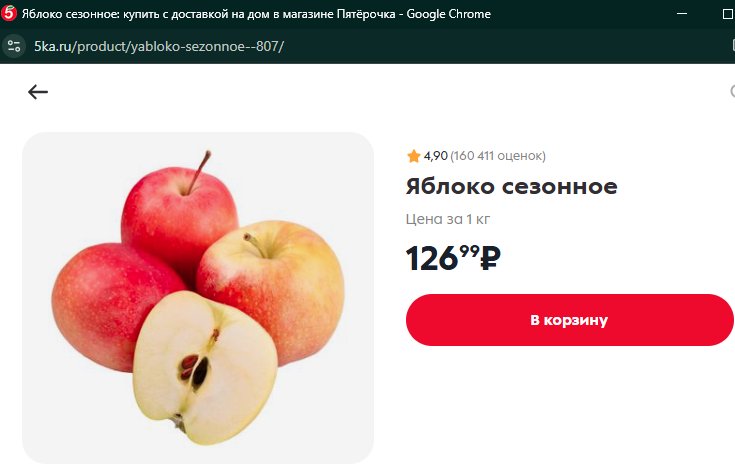Click the window title text in the title bar
The width and height of the screenshot is (735, 467).
coord(256,14)
